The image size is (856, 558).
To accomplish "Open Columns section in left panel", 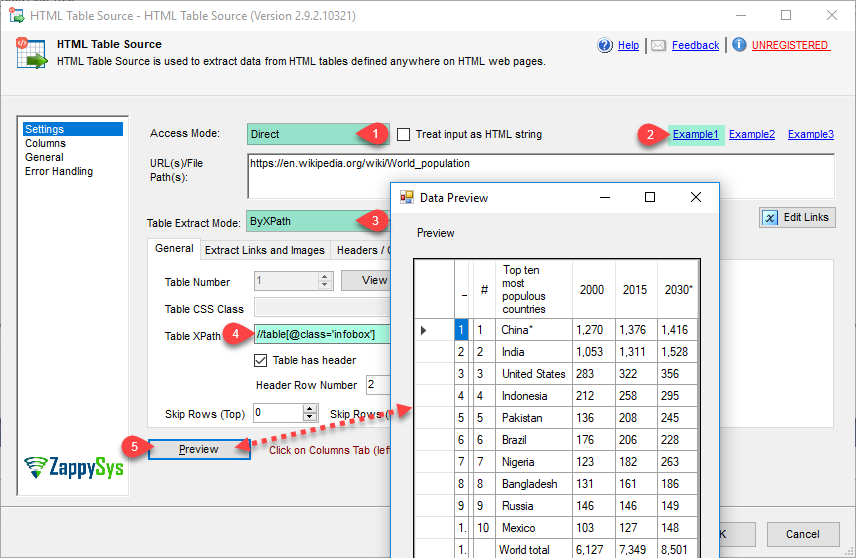I will pos(45,143).
